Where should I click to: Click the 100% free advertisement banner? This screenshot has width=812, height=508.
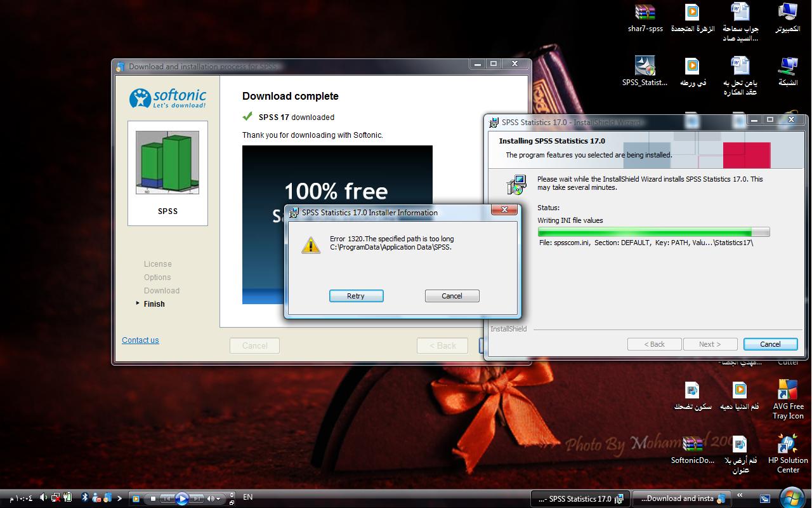[x=337, y=225]
